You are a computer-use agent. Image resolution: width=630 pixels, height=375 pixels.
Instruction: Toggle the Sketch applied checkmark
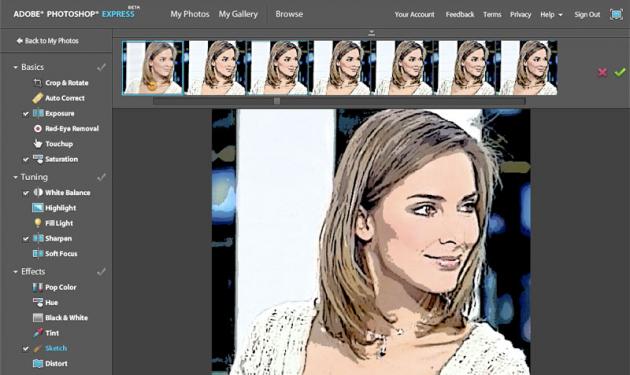pos(26,349)
